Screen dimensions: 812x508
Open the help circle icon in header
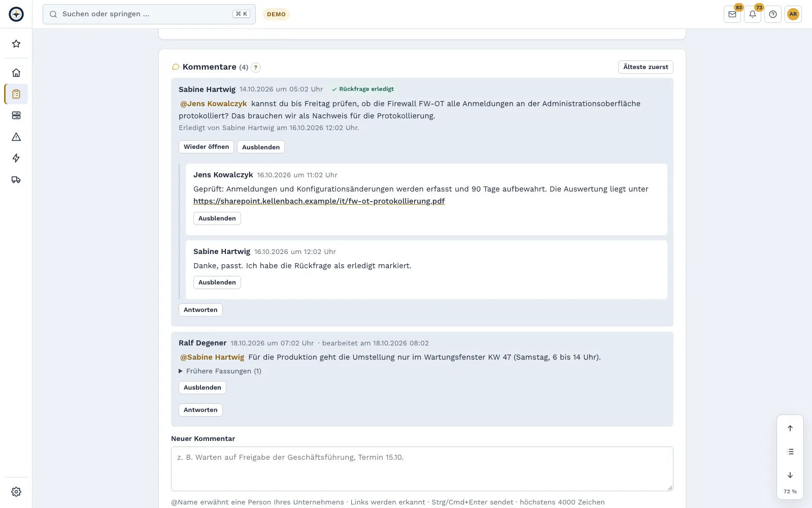click(773, 14)
